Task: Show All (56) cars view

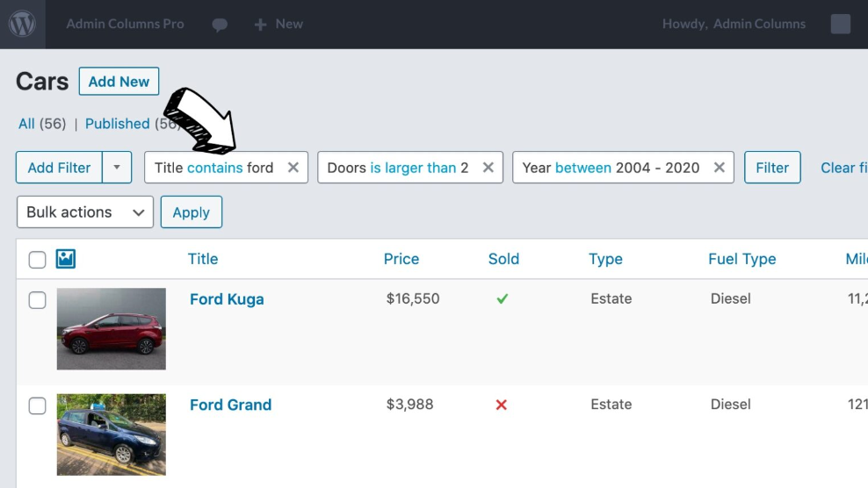Action: (x=42, y=124)
